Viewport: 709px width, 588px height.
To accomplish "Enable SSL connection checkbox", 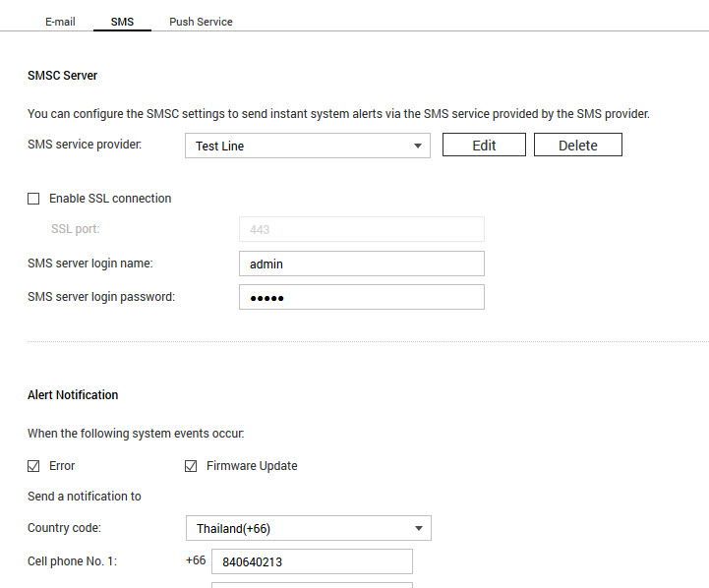I will pos(33,199).
